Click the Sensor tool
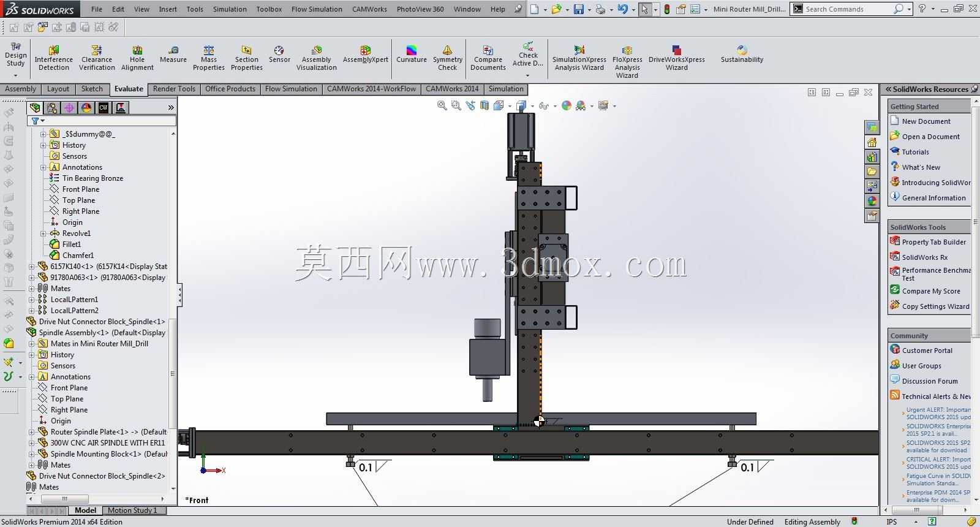980x527 pixels. pos(279,55)
